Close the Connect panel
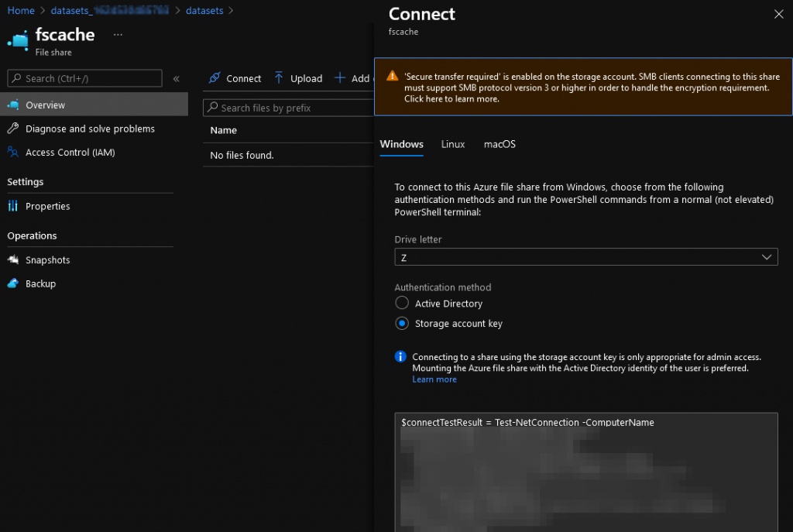Viewport: 793px width, 532px height. (x=779, y=14)
